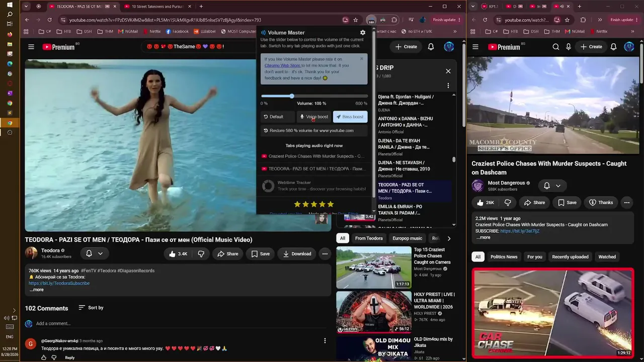The width and height of the screenshot is (644, 362).
Task: Dismiss the Volume Master rating notice
Action: (361, 59)
